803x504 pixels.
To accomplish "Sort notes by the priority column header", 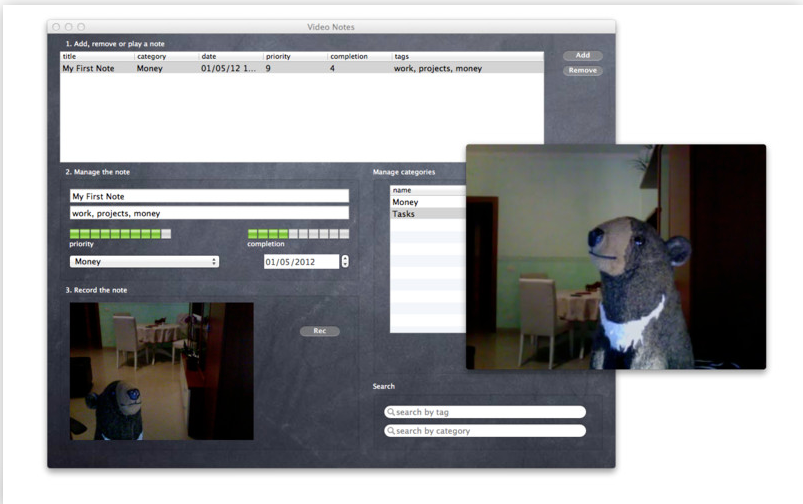I will tap(296, 56).
